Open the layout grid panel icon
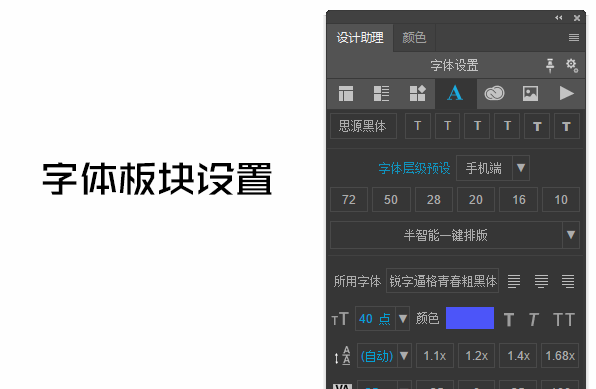Viewport: 596px width, 389px height. 346,93
